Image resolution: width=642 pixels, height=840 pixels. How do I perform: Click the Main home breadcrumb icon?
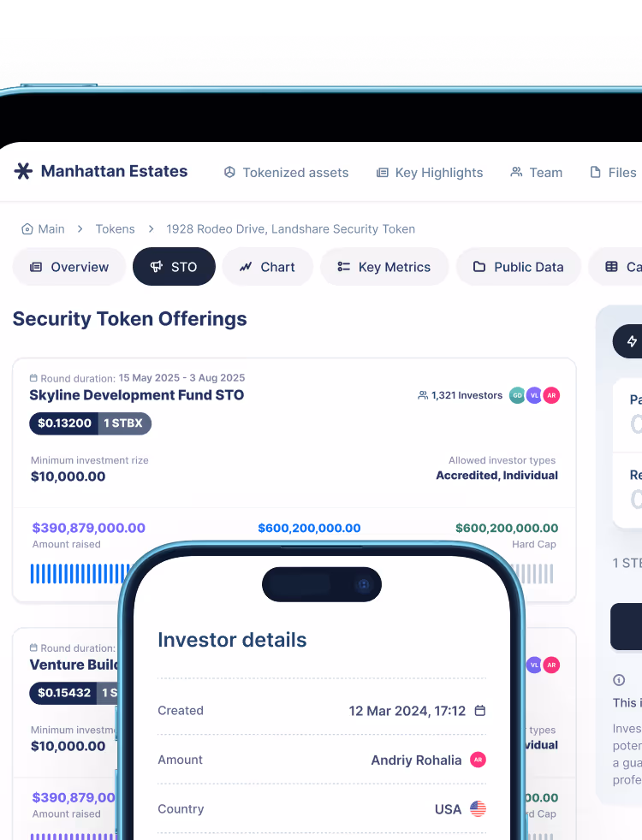[x=27, y=228]
